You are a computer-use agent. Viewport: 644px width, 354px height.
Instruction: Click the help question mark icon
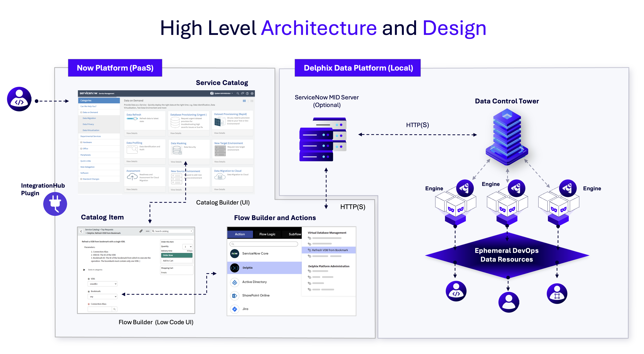click(x=247, y=93)
